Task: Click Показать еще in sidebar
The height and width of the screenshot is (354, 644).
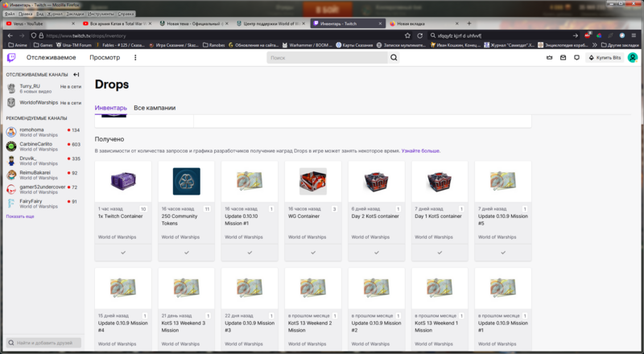Action: click(20, 216)
